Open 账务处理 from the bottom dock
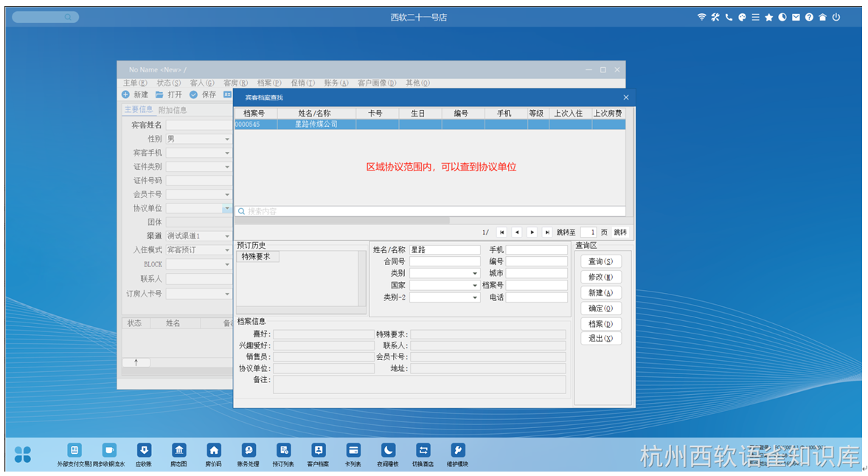The height and width of the screenshot is (476, 868). pyautogui.click(x=249, y=455)
